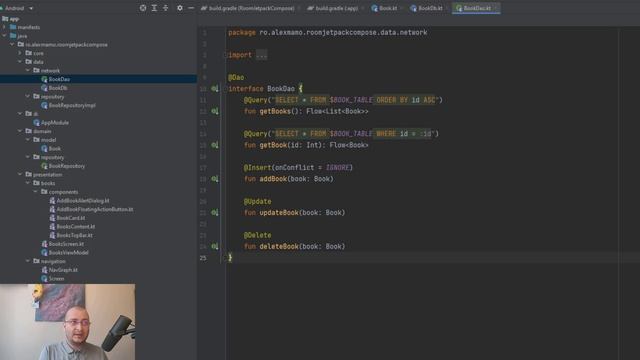Click the Expand All icon in project toolbar

pos(154,8)
